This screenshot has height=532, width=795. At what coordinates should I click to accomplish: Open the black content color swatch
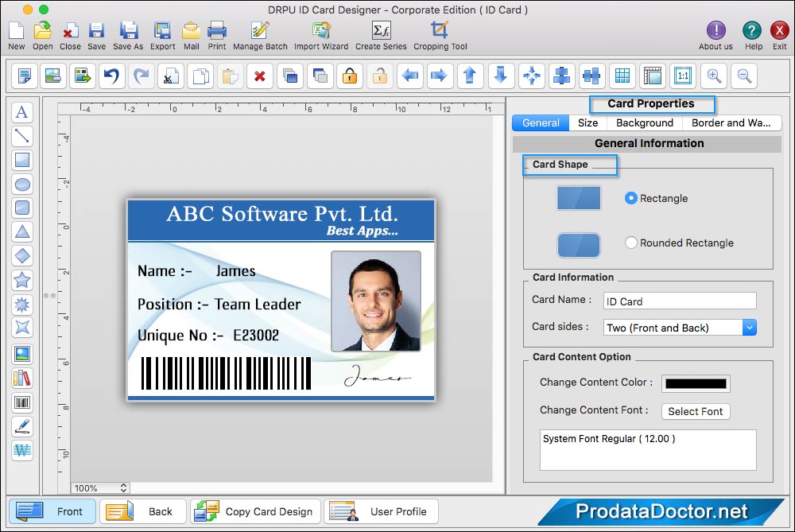pyautogui.click(x=695, y=384)
